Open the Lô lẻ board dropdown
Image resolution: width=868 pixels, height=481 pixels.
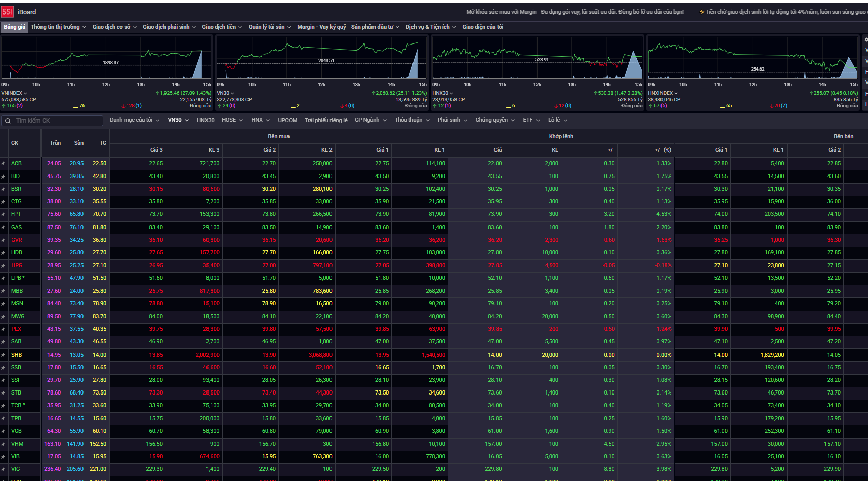[558, 120]
